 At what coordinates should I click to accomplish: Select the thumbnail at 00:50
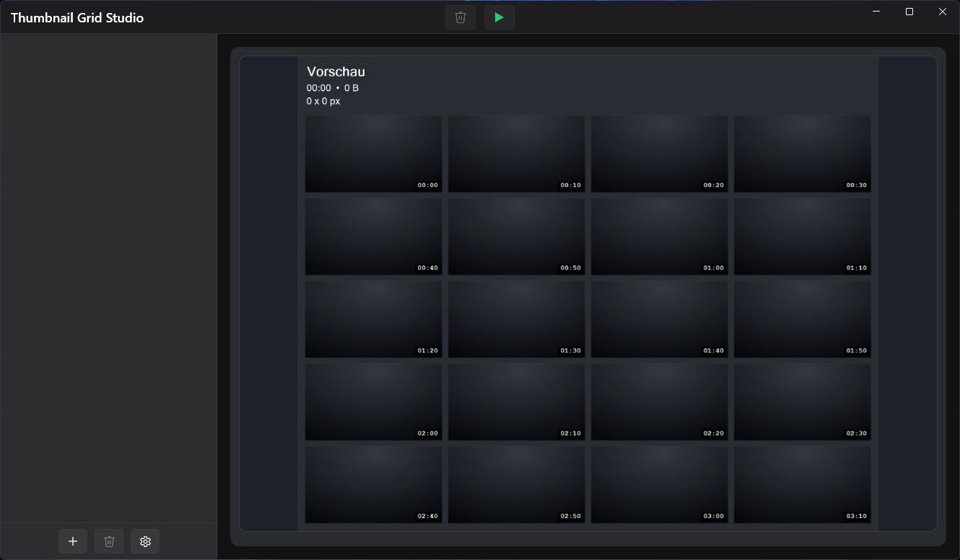[516, 236]
